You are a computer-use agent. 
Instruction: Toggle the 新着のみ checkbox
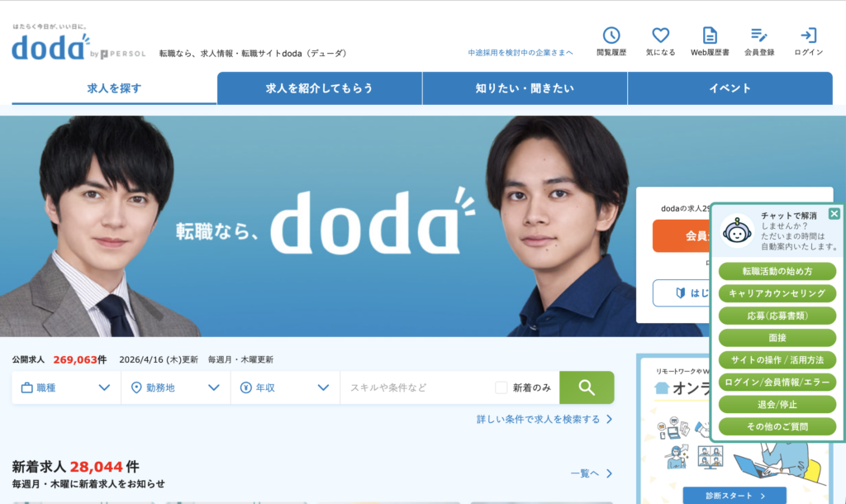pyautogui.click(x=501, y=388)
